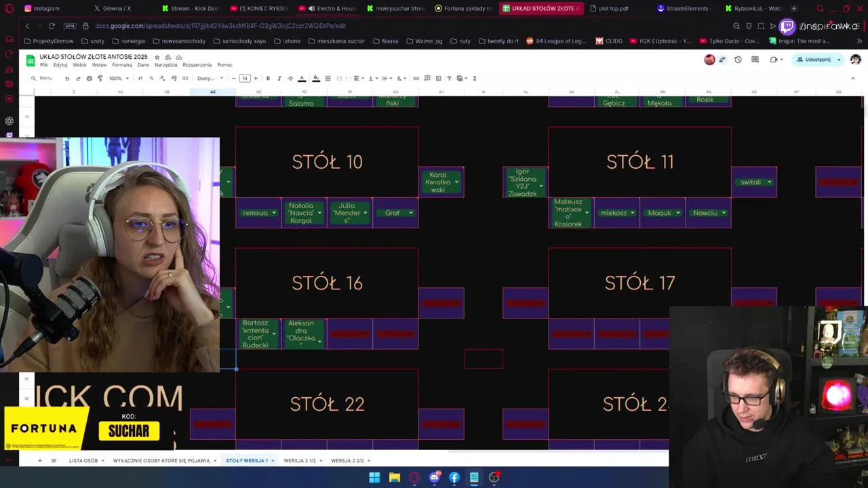
Task: Open version history clock icon
Action: coord(738,60)
